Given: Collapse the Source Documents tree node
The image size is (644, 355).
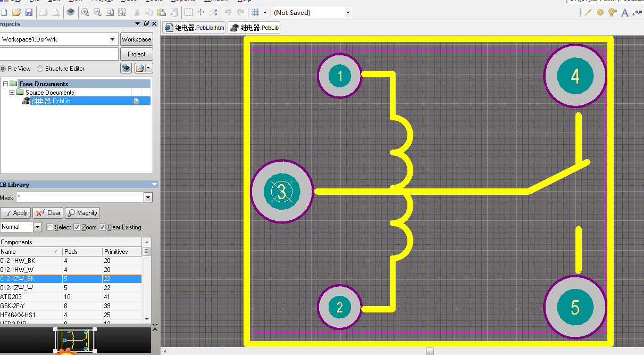Looking at the screenshot, I should pyautogui.click(x=12, y=92).
